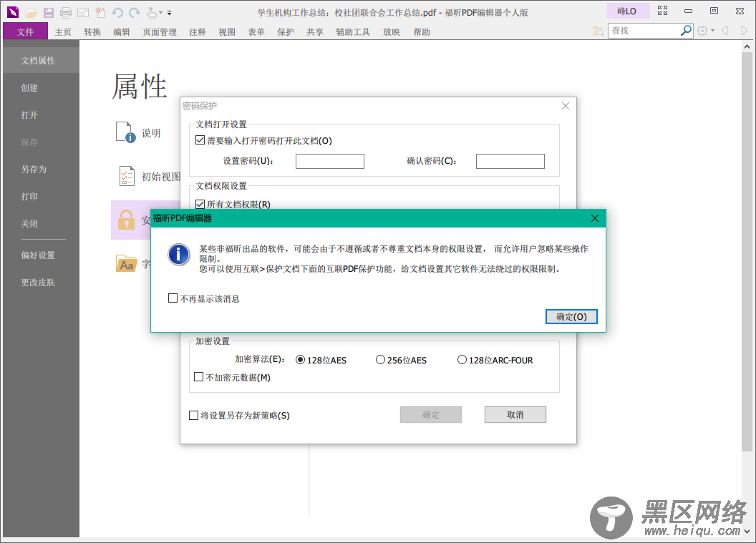Screen dimensions: 756x543
Task: Save the document with the floppy disk icon
Action: (x=48, y=13)
